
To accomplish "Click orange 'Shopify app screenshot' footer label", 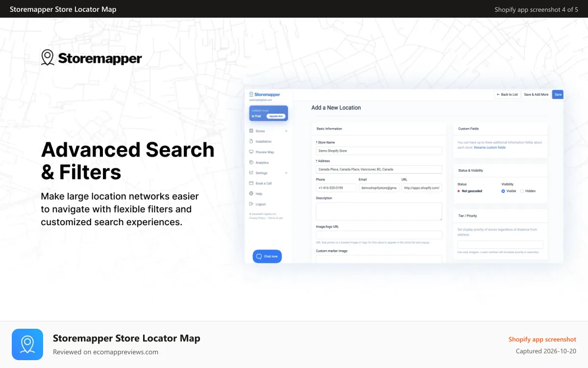I will pyautogui.click(x=542, y=339).
